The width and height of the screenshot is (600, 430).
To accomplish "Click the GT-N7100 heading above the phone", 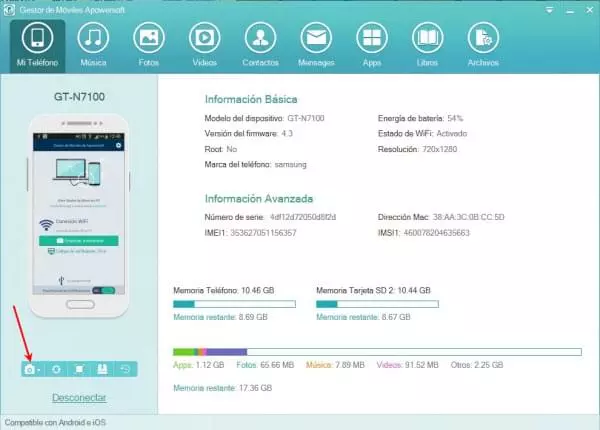I will pos(79,97).
